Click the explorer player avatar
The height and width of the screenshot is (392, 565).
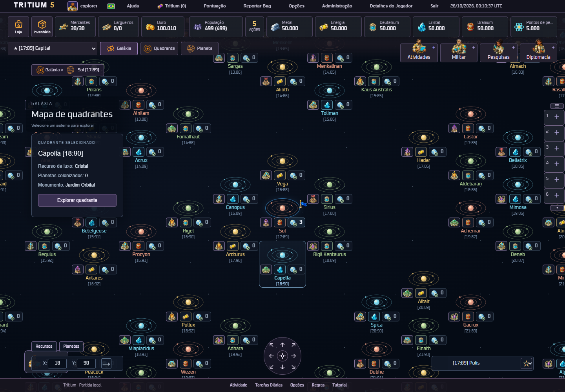coord(73,6)
